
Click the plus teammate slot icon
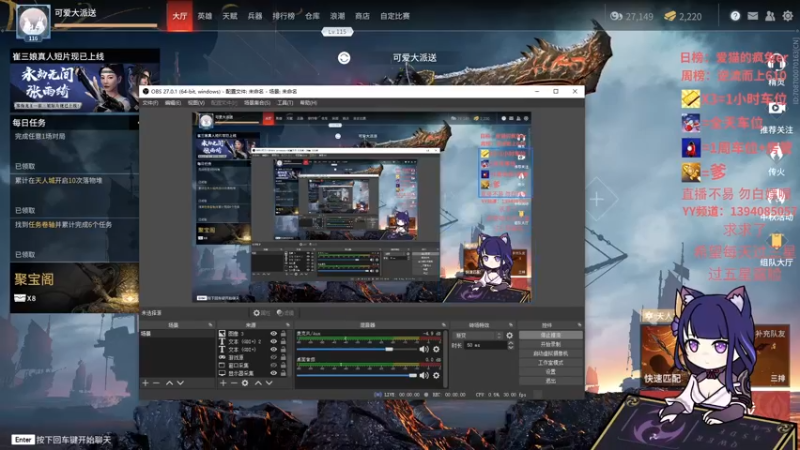coord(597,199)
